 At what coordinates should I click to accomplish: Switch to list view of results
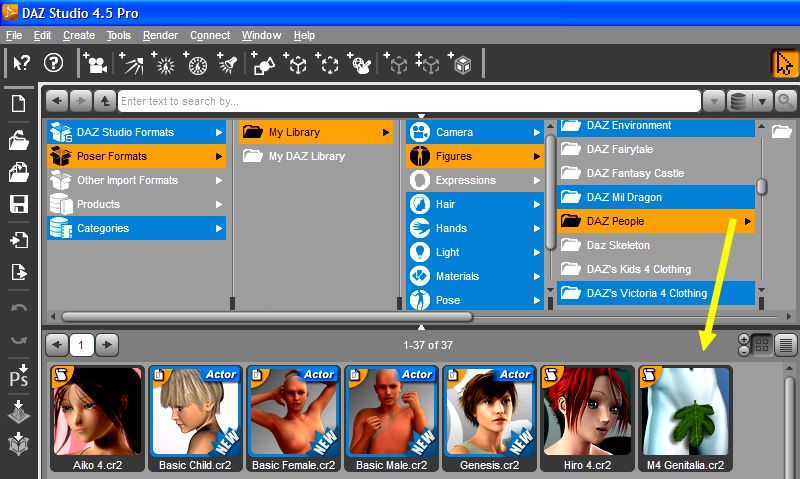[786, 345]
